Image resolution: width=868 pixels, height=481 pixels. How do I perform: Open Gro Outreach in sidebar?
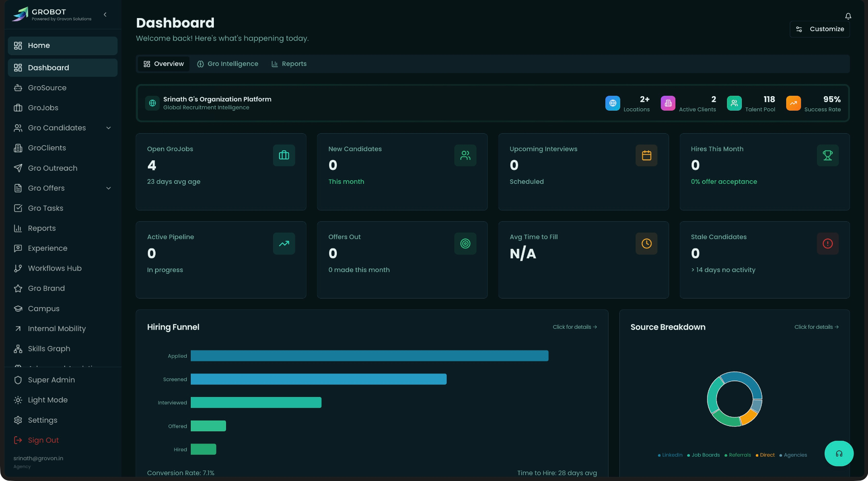tap(62, 168)
